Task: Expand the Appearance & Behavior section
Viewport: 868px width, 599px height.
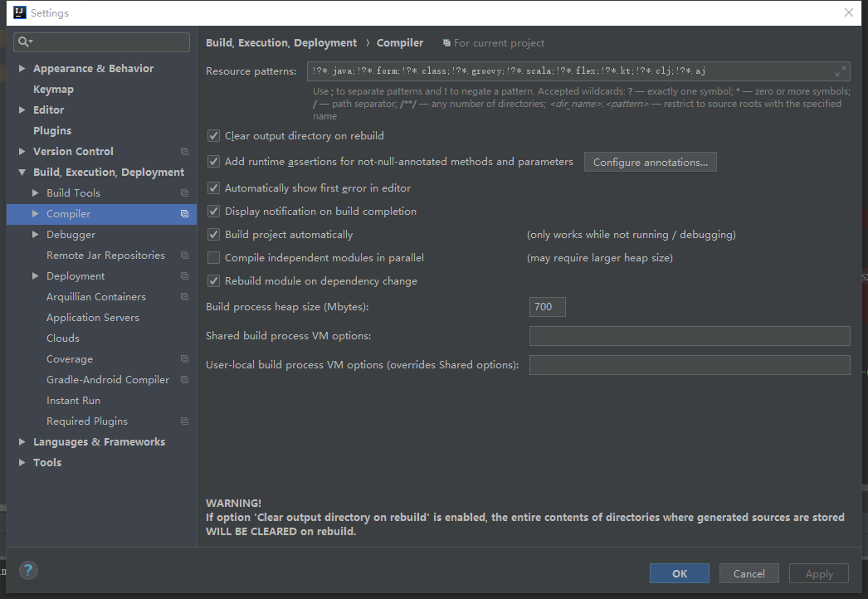Action: click(x=22, y=69)
